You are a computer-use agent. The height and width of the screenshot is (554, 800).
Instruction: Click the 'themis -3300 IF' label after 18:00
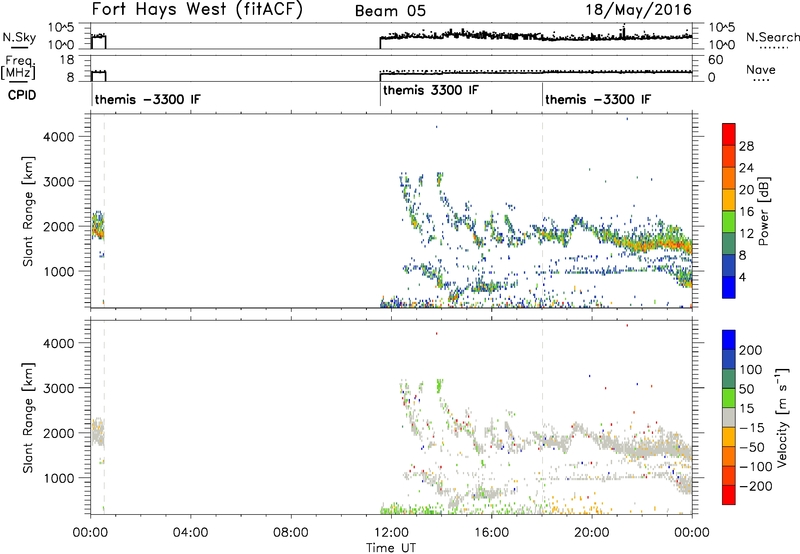pyautogui.click(x=598, y=99)
